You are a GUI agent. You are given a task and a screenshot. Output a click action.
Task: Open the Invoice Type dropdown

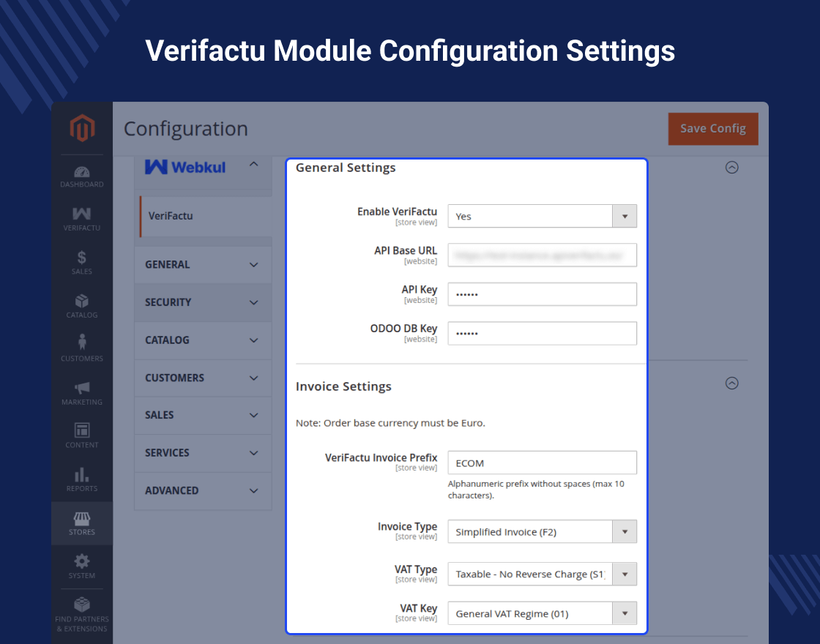542,532
